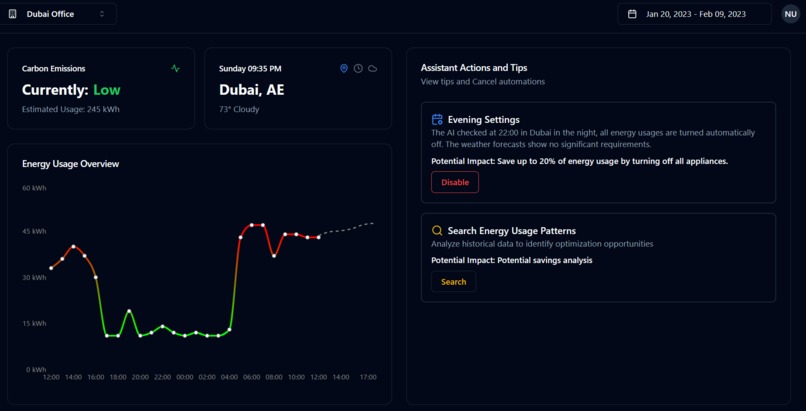The image size is (806, 411).
Task: Click the green activity pulse icon
Action: [175, 68]
